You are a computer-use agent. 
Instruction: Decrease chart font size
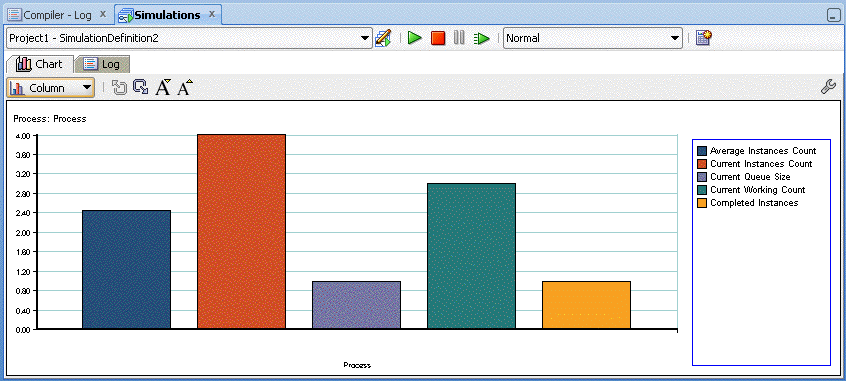pyautogui.click(x=163, y=87)
